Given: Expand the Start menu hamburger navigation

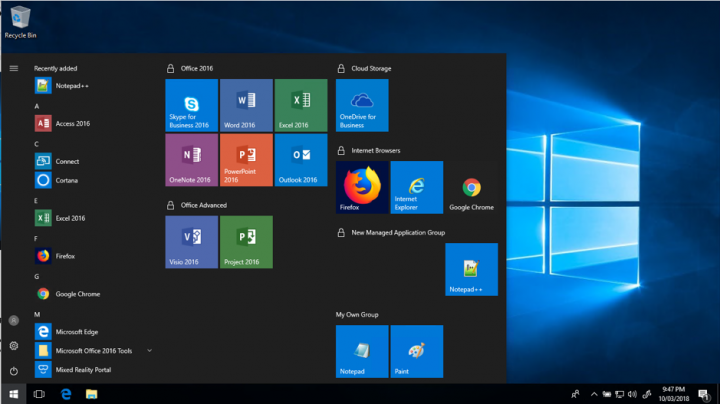Looking at the screenshot, I should (x=13, y=68).
